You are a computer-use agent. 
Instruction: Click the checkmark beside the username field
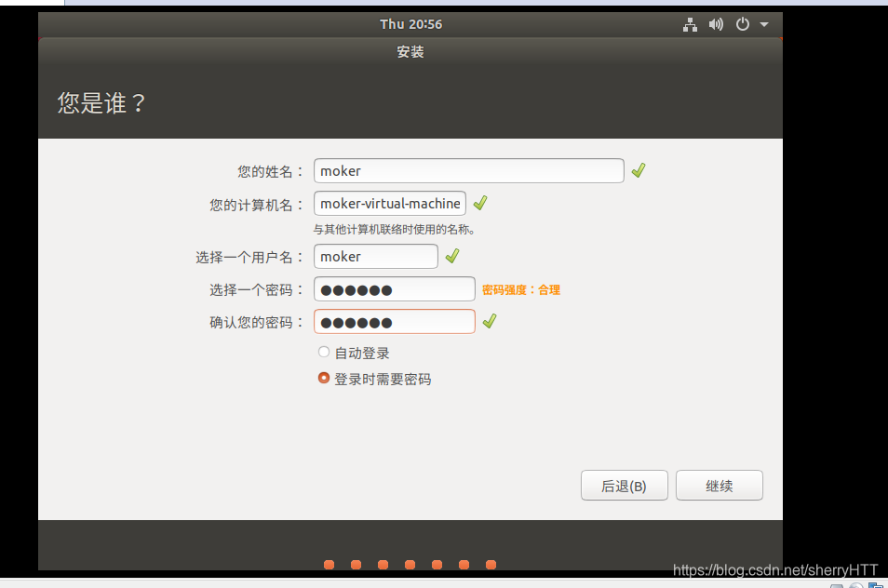coord(452,256)
